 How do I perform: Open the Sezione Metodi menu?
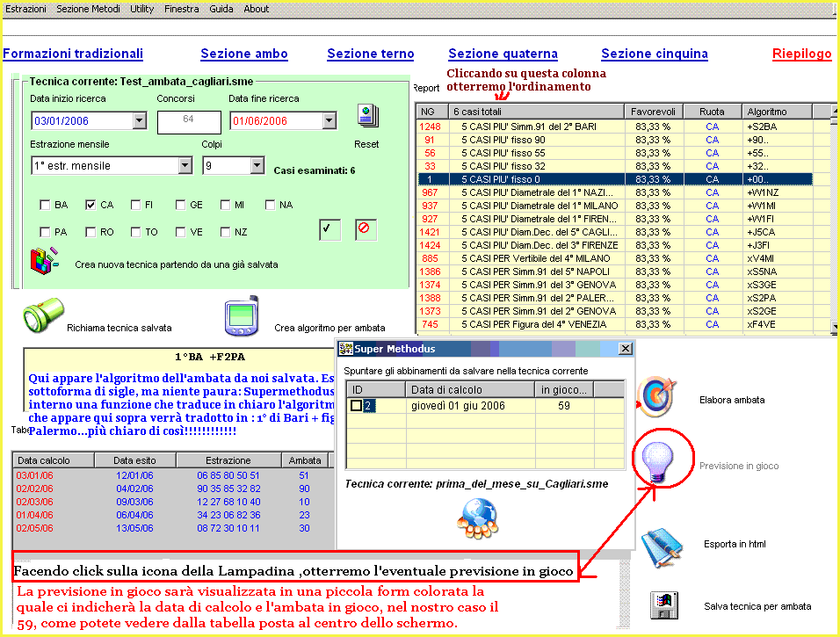[x=89, y=9]
